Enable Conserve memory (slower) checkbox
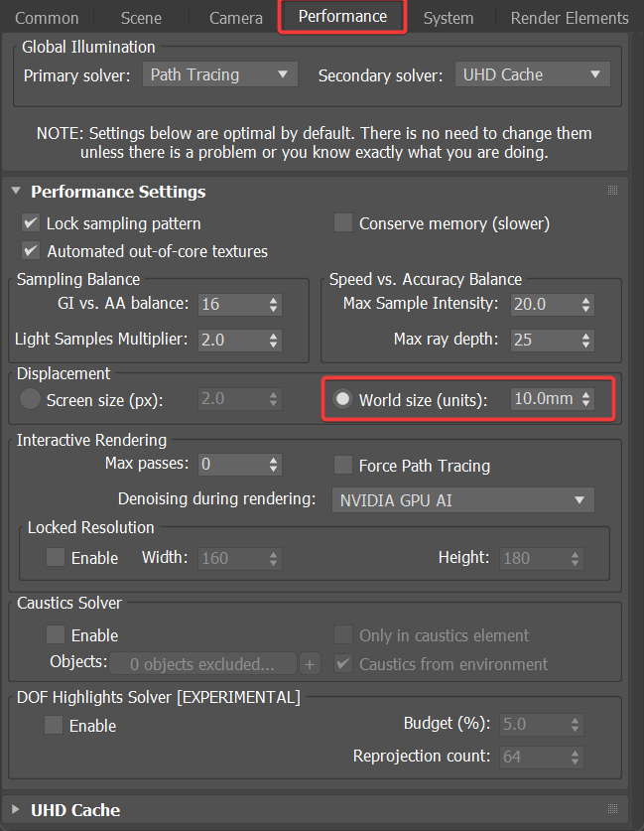The height and width of the screenshot is (831, 644). pyautogui.click(x=343, y=223)
